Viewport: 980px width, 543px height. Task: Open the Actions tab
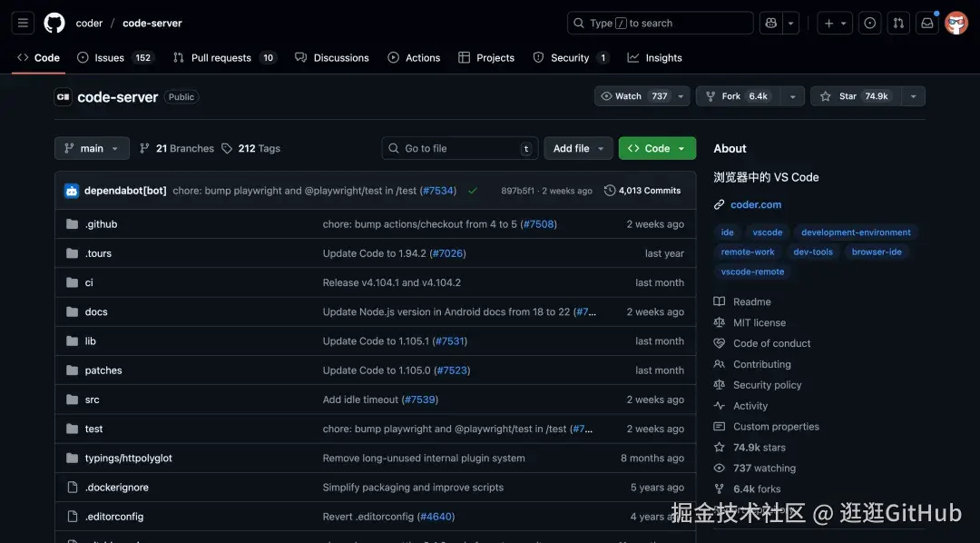414,57
